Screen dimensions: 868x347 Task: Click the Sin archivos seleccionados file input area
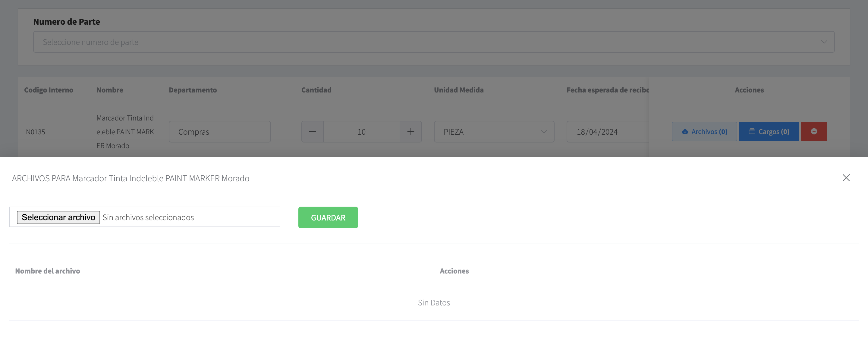(x=189, y=217)
